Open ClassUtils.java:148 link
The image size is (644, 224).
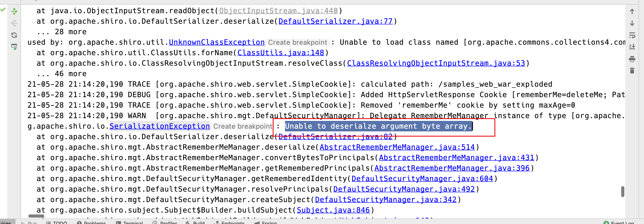tap(281, 53)
